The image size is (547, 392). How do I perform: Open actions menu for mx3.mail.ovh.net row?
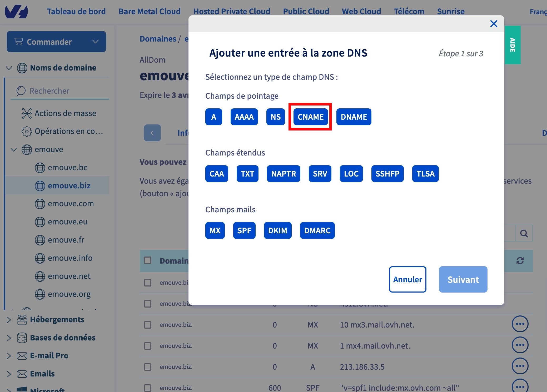click(x=520, y=324)
